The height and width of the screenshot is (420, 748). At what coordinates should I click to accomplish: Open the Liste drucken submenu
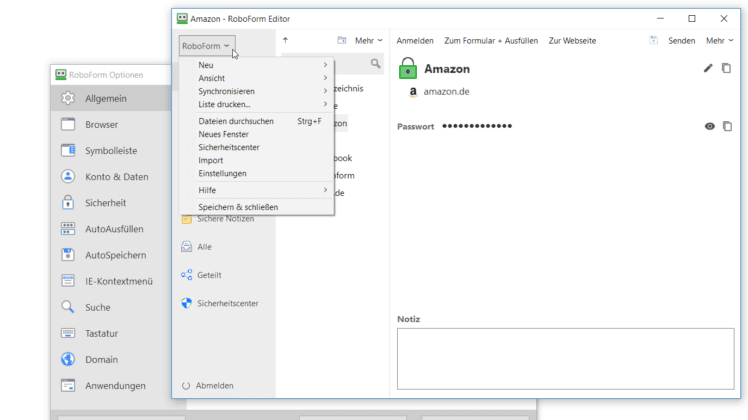coord(257,104)
